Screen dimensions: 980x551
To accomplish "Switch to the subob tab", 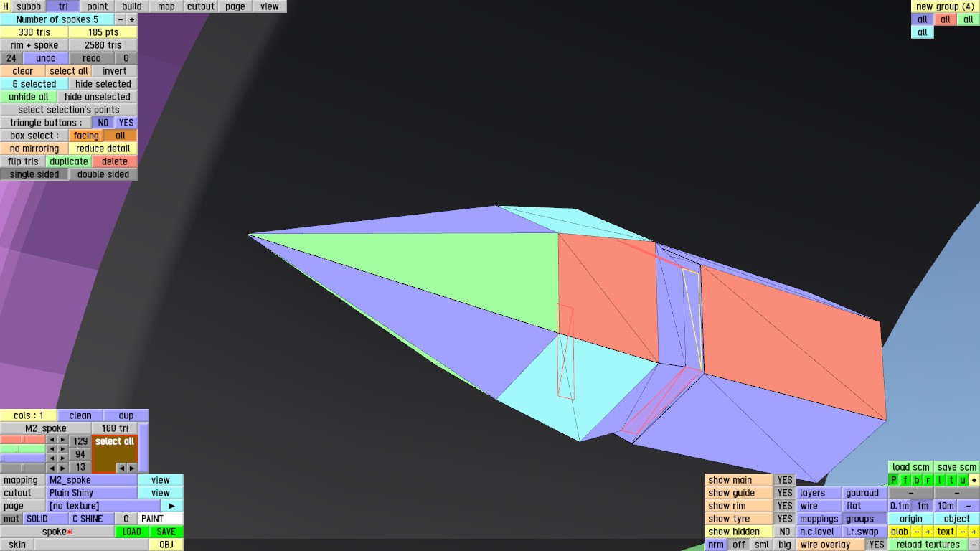I will pos(29,6).
